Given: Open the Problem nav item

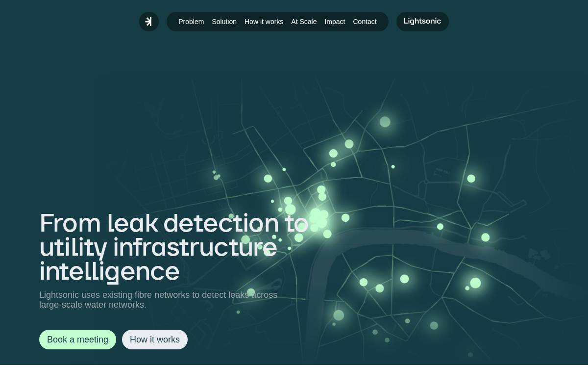Looking at the screenshot, I should coord(191,22).
